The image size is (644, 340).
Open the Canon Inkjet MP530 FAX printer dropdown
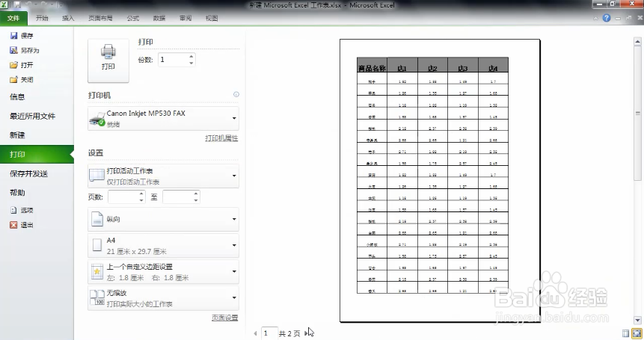pyautogui.click(x=164, y=118)
